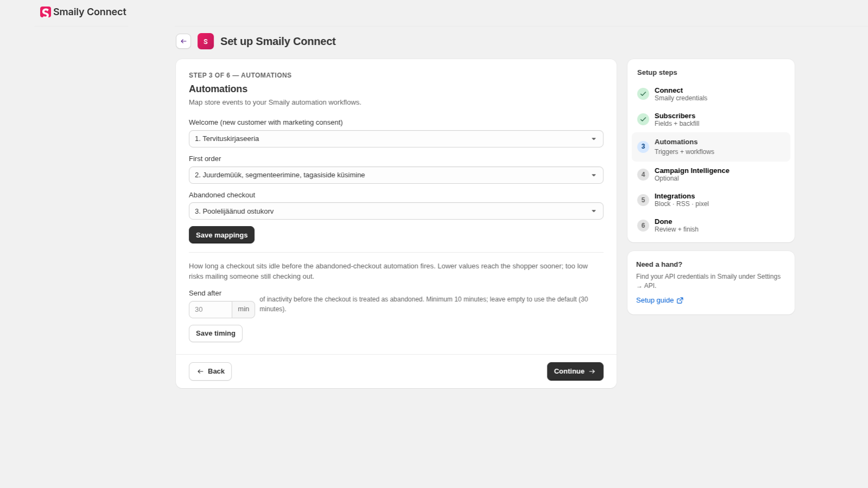Click the step 3 Automations number badge
The image size is (868, 488).
[x=643, y=146]
